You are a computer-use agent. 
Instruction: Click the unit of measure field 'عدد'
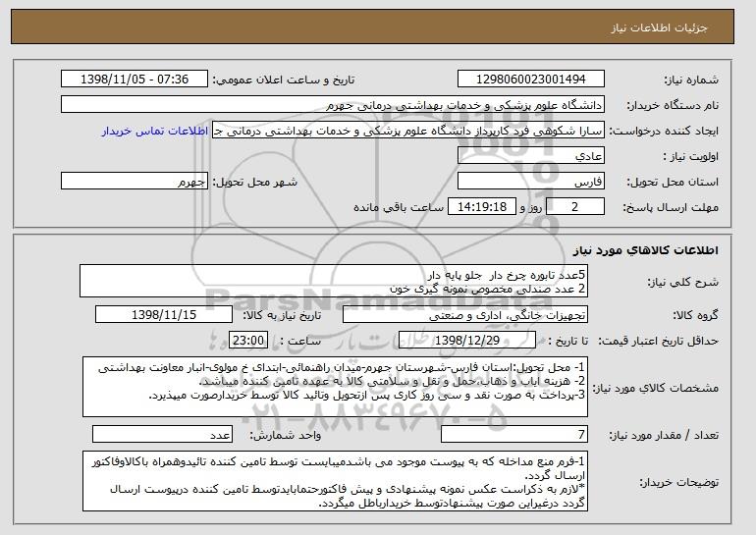pos(162,434)
